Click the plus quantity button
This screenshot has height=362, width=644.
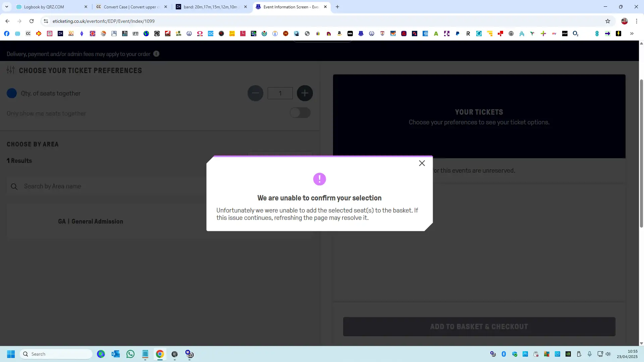[305, 93]
